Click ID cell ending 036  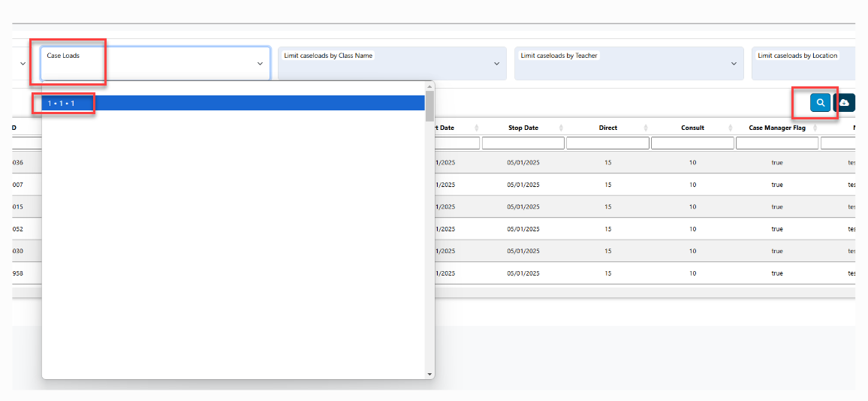tap(17, 163)
